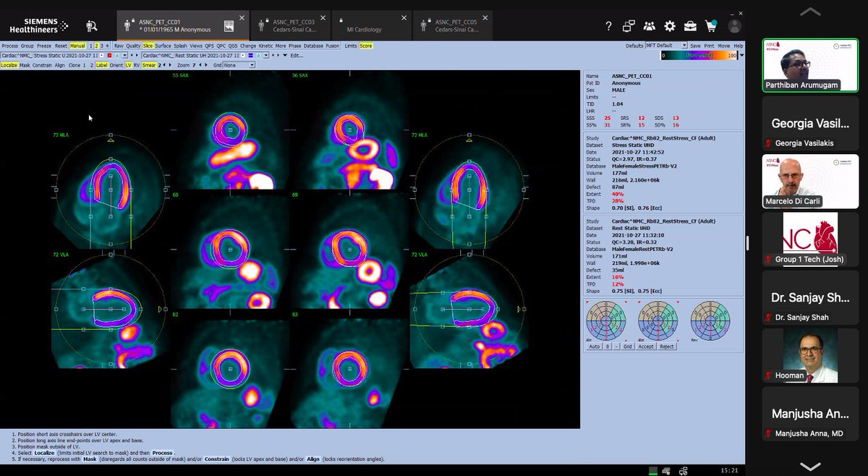Viewport: 868px width, 476px height.
Task: Click the Accept button below the polar maps
Action: (x=646, y=347)
